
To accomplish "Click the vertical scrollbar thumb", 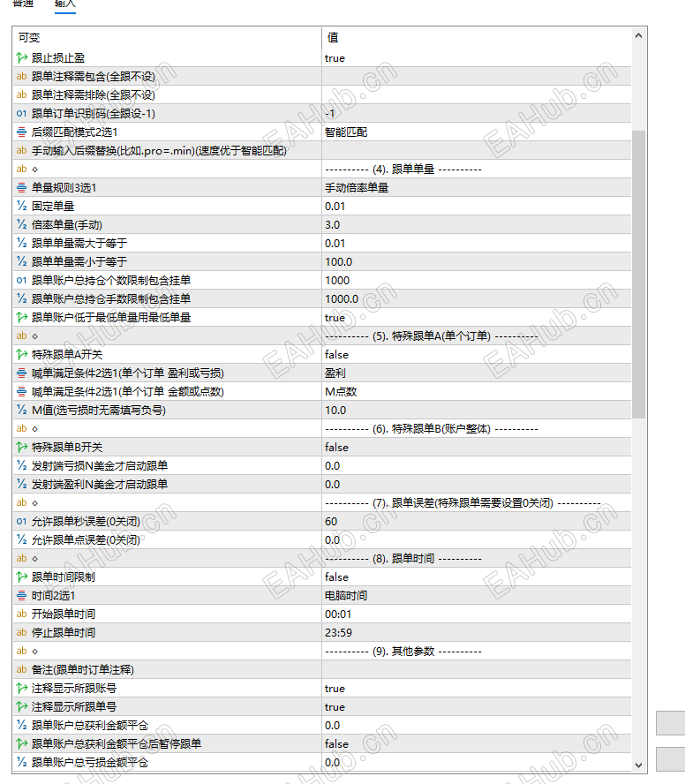I will pos(638,274).
